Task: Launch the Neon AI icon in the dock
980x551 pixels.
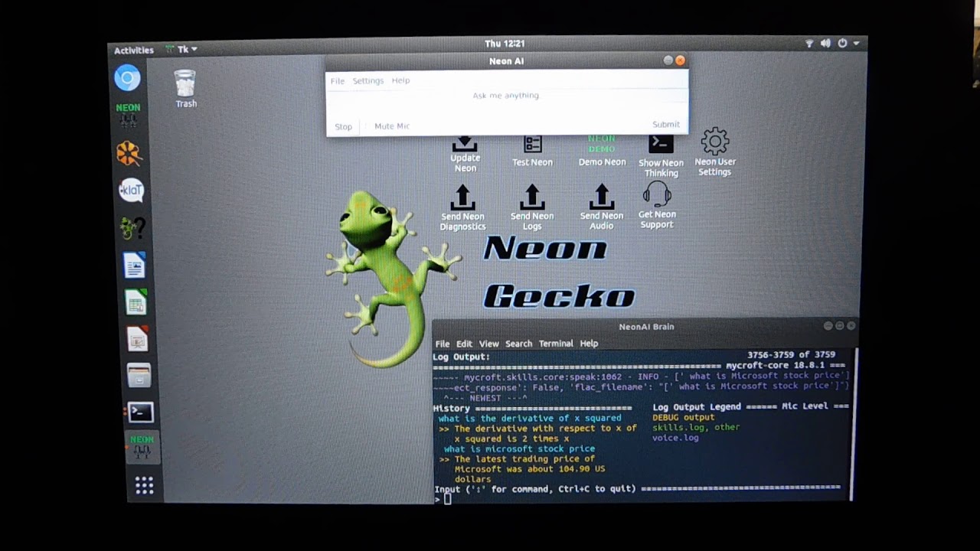Action: click(x=128, y=115)
